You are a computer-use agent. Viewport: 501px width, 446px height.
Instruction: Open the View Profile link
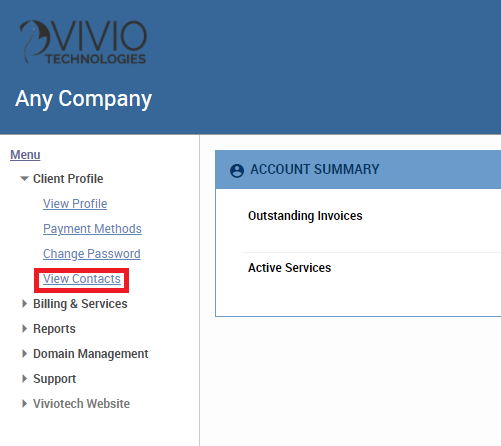(75, 204)
